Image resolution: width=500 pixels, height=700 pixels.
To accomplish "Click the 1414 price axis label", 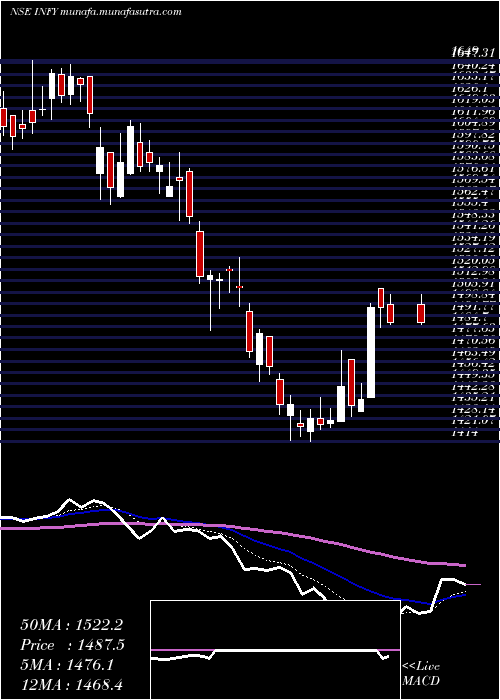I will 464,432.
